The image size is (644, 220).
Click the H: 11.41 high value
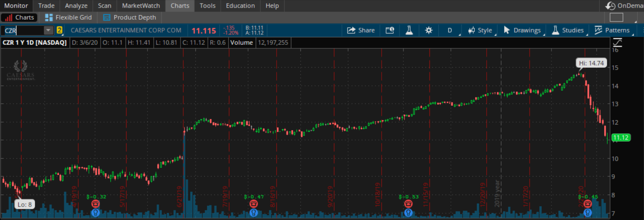tap(139, 42)
